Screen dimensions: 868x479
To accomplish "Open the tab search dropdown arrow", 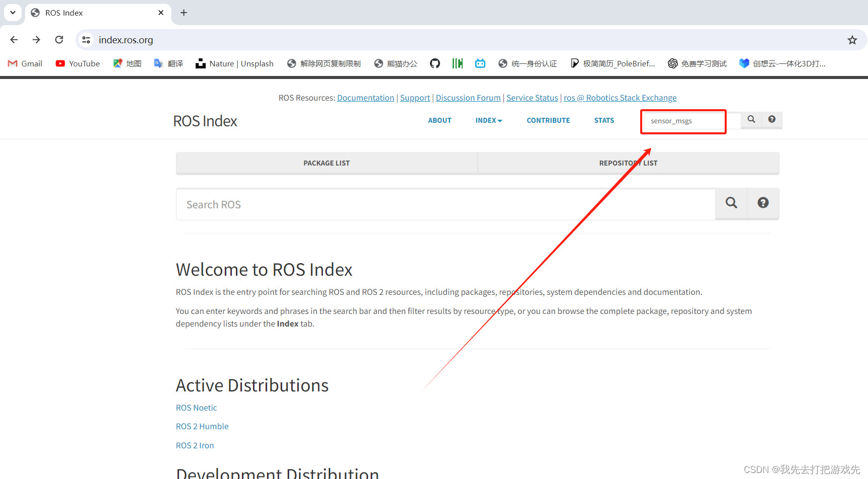I will click(13, 13).
